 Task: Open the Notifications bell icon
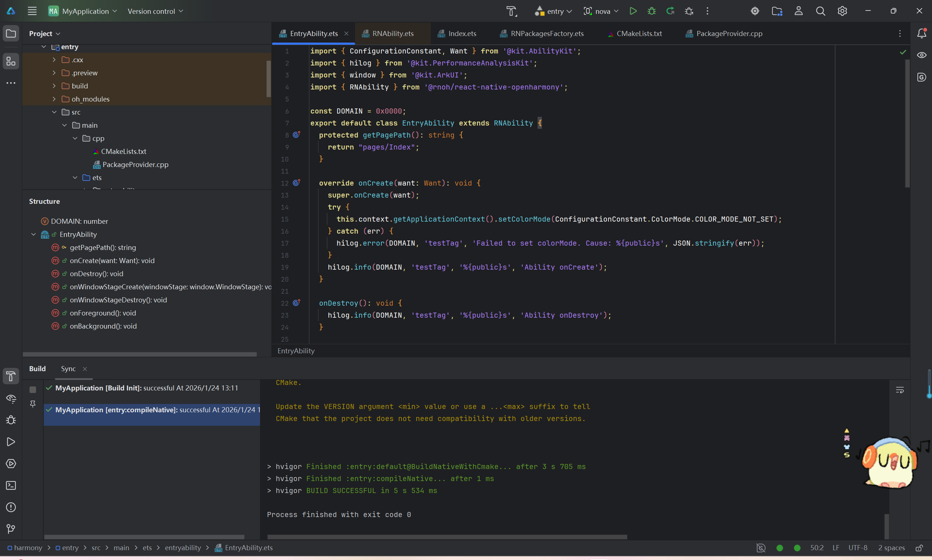tap(921, 33)
